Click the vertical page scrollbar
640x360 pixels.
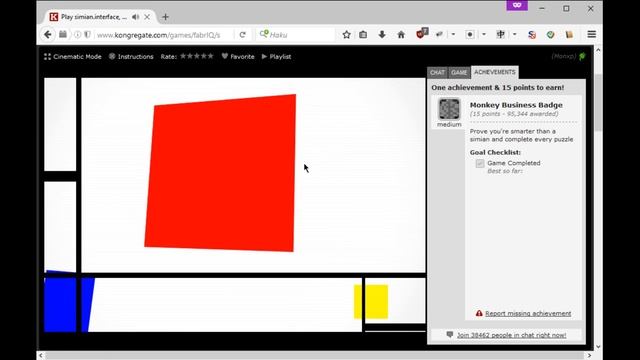click(x=598, y=102)
